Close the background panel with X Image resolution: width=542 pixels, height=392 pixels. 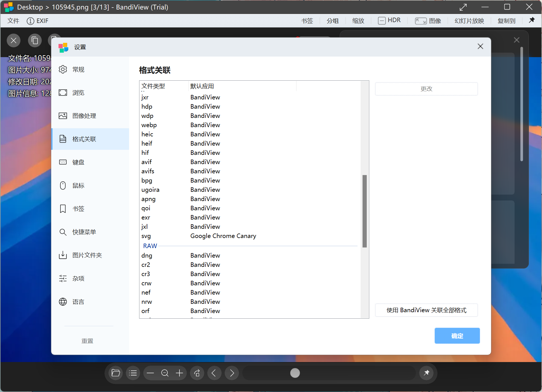point(517,40)
